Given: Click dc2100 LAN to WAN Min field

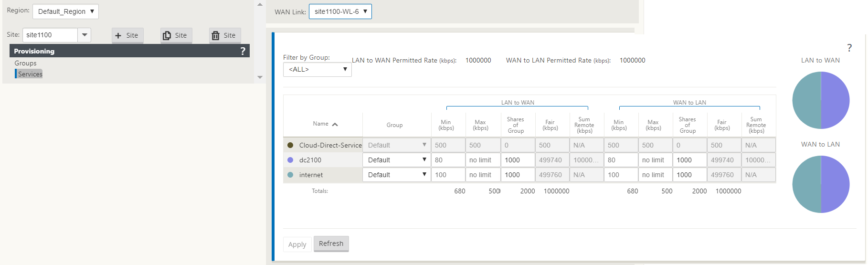Looking at the screenshot, I should [x=448, y=160].
